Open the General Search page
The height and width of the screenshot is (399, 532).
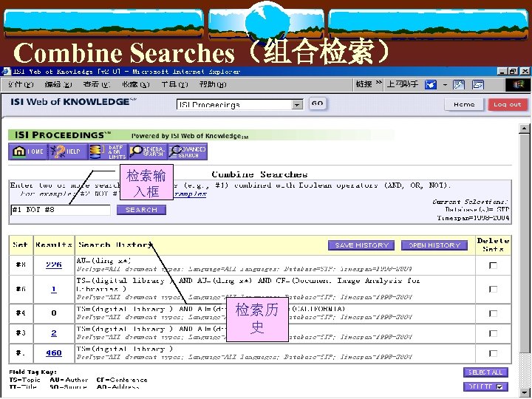coord(148,151)
